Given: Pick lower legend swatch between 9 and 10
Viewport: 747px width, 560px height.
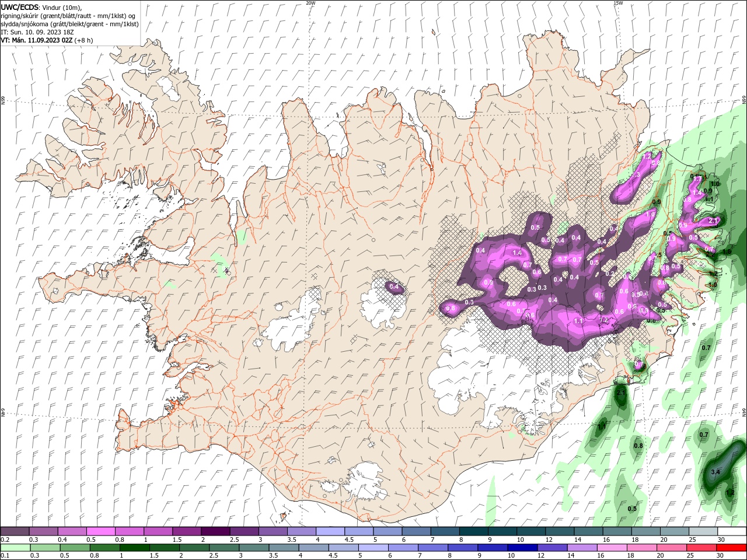Looking at the screenshot, I should (x=493, y=548).
